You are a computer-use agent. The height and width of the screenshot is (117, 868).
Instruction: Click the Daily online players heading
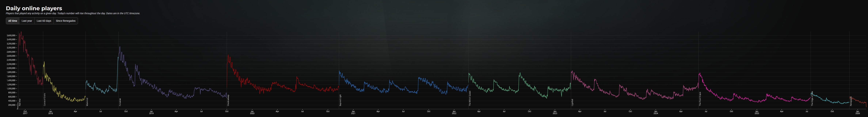pyautogui.click(x=34, y=8)
